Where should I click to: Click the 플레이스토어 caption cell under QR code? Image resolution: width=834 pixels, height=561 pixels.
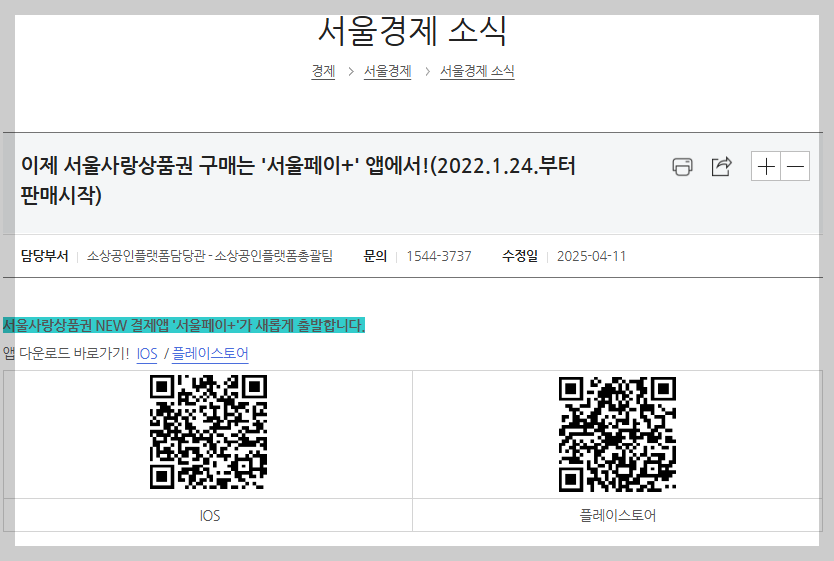(x=618, y=515)
